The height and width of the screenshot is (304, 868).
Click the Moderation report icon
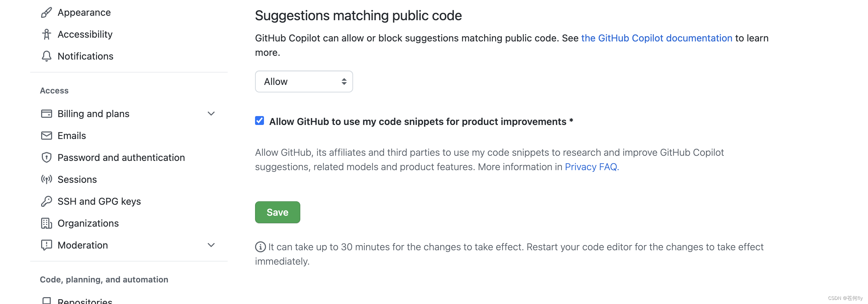(46, 245)
